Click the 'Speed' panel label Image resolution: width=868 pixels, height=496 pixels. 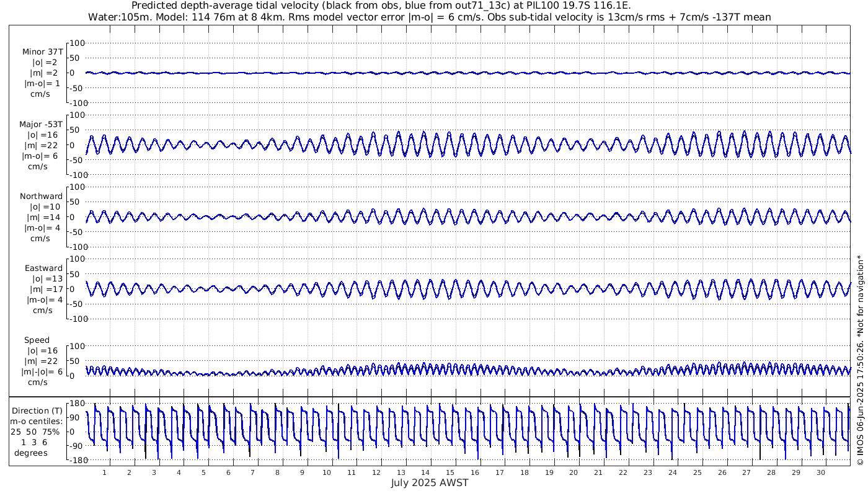37,340
